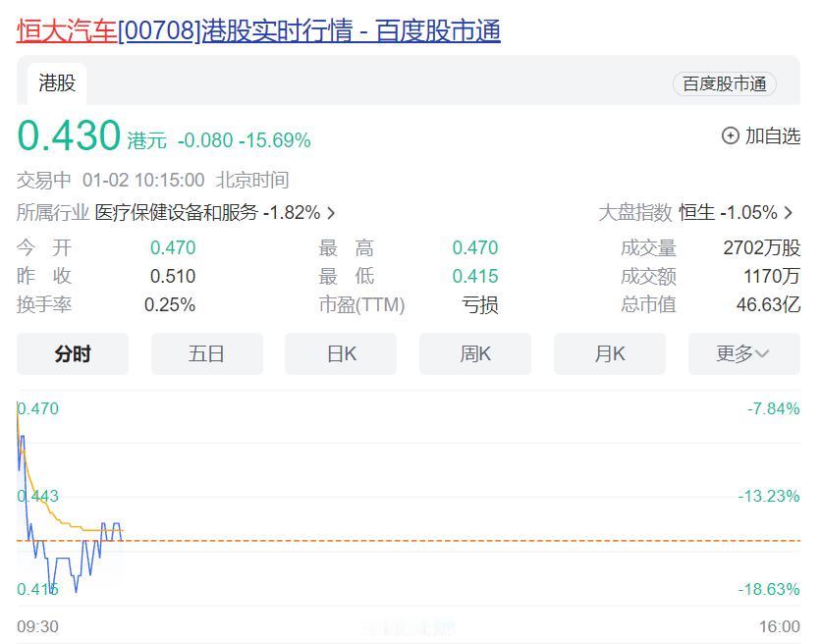The width and height of the screenshot is (821, 644).
Task: Open the 恒大汽车[00708] title link
Action: (x=258, y=30)
